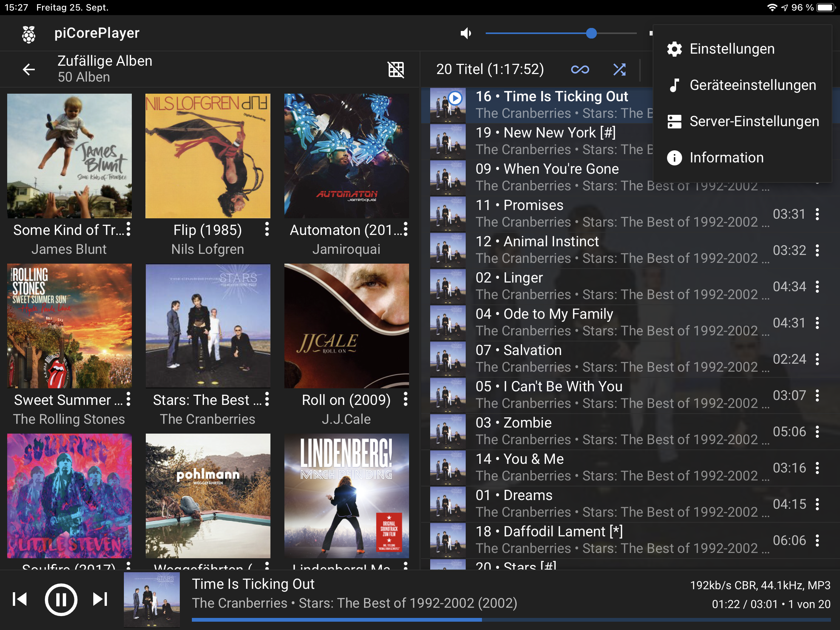The image size is (840, 630).
Task: Go back with the arrow button
Action: (29, 69)
